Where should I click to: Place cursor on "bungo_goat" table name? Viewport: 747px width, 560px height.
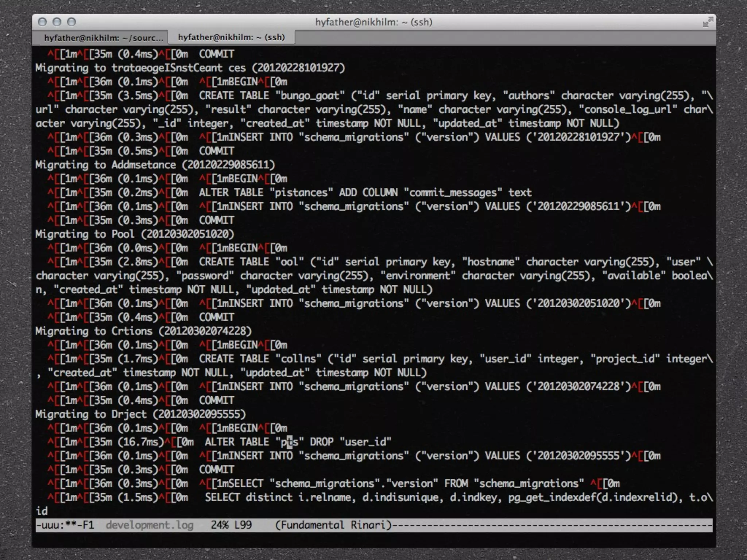coord(310,96)
